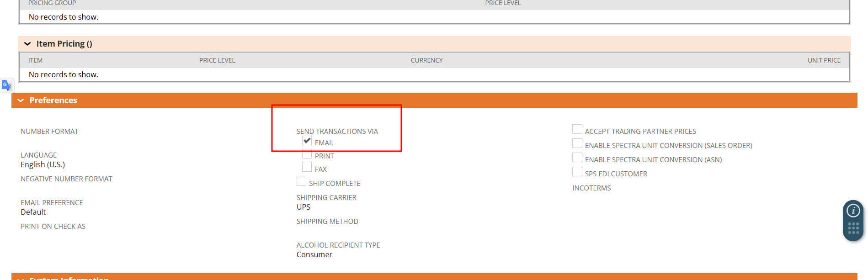Uncheck the Email checkbox

coord(307,141)
